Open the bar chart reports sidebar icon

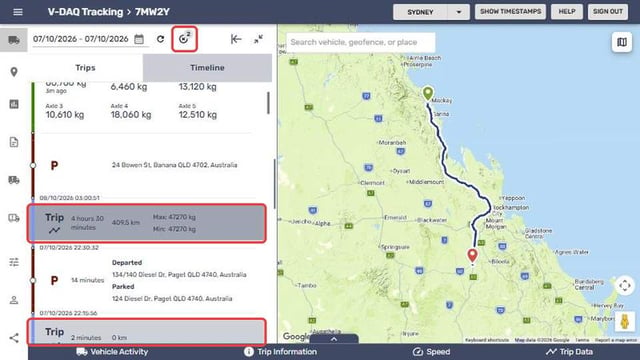coord(14,104)
